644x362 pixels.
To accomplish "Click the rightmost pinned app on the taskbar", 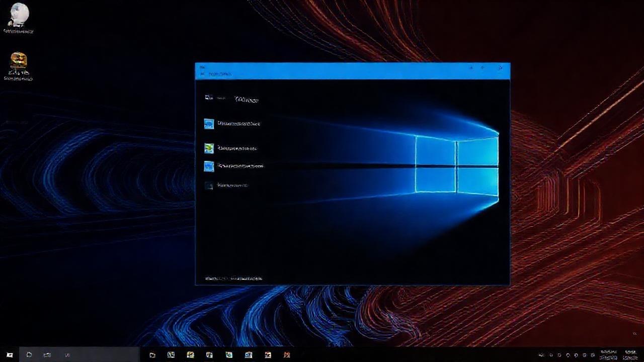I will pyautogui.click(x=287, y=355).
